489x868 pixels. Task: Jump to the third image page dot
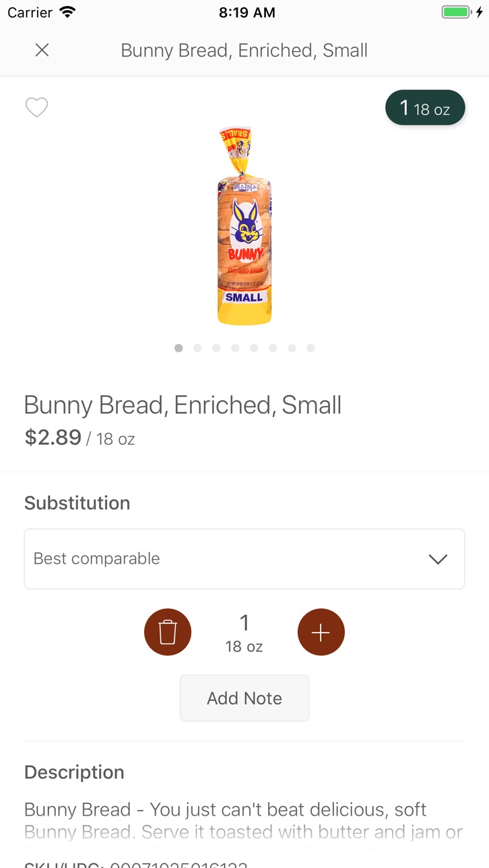coord(216,348)
